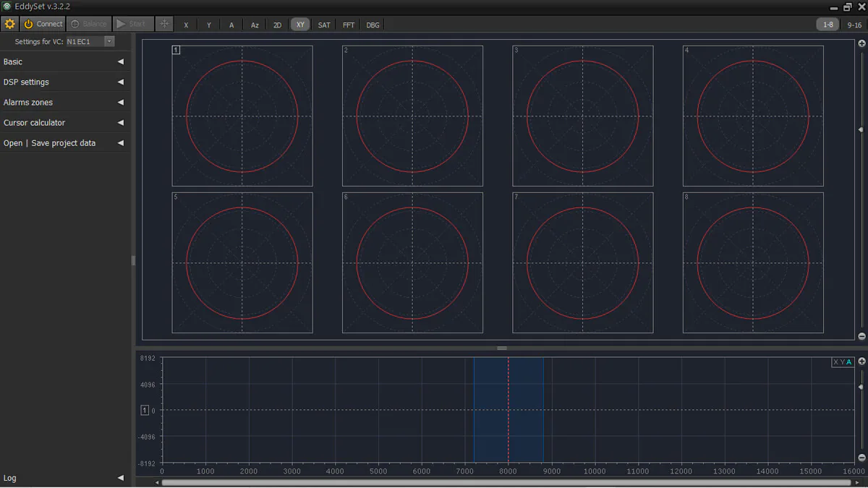
Task: Click the XY plots zoom slider handle
Action: click(861, 129)
